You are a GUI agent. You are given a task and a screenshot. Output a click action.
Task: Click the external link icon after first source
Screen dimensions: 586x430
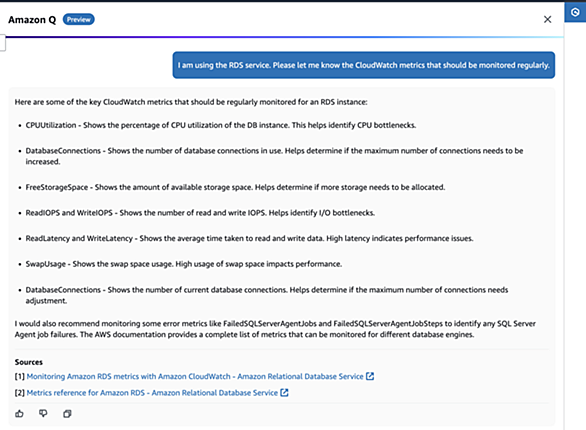click(x=370, y=376)
